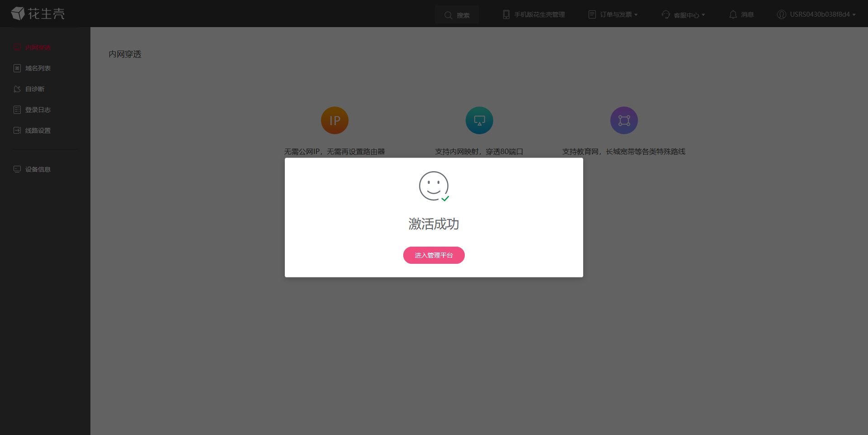This screenshot has width=868, height=435.
Task: Click the teal intranet mapping icon
Action: (479, 121)
